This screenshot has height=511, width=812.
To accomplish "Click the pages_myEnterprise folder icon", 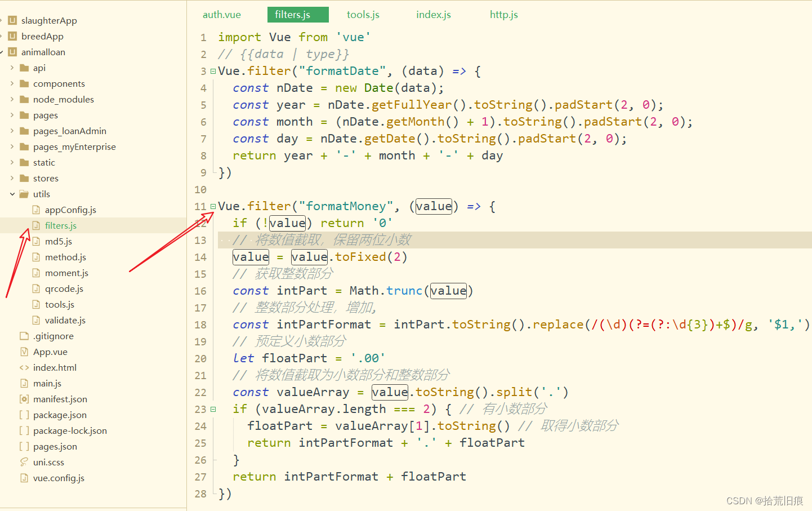I will (x=24, y=146).
